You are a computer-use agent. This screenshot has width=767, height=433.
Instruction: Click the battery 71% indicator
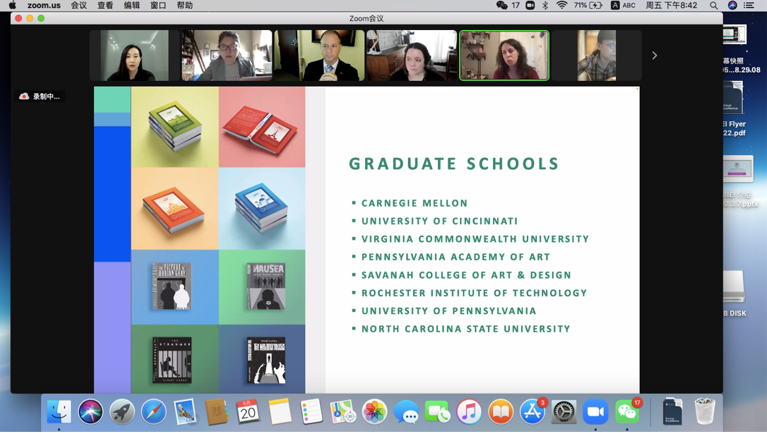[587, 5]
